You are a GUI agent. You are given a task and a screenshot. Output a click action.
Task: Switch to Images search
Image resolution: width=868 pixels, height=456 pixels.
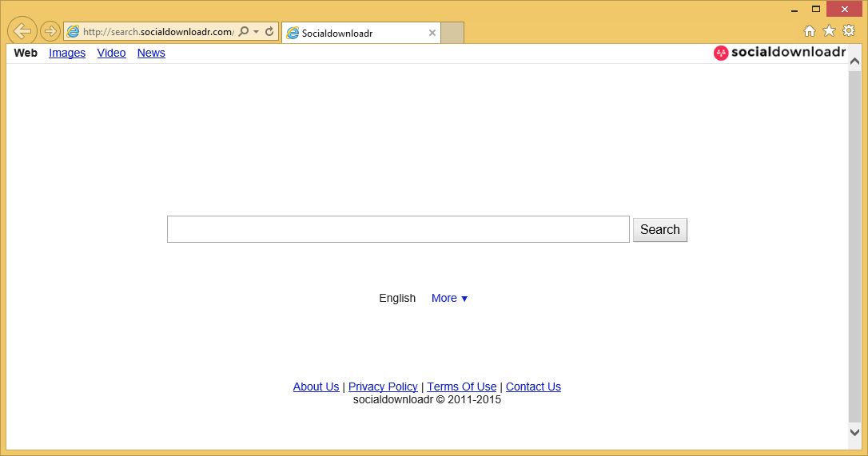click(x=67, y=54)
